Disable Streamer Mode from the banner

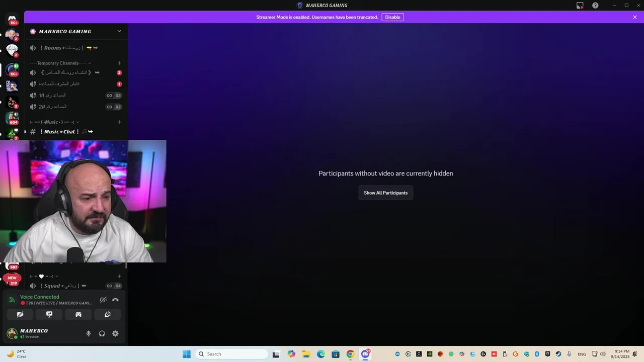click(x=392, y=17)
